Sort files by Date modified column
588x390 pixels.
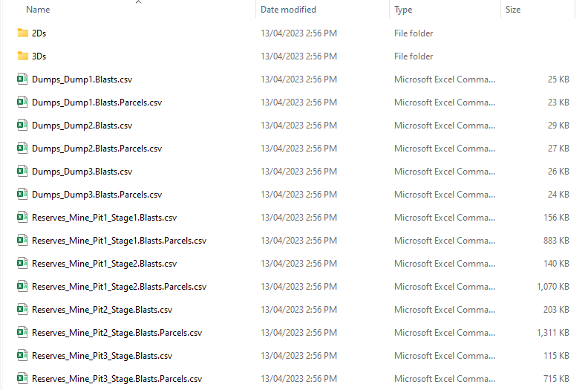click(x=288, y=10)
